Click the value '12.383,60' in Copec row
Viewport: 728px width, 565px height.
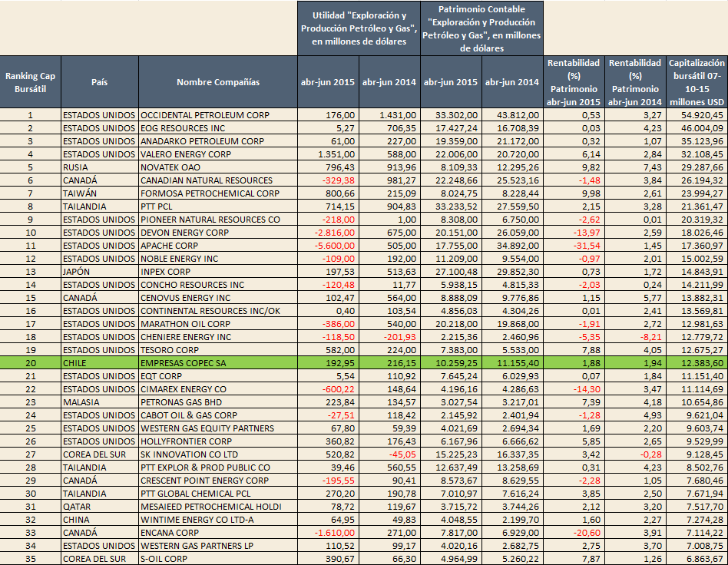[x=697, y=363]
